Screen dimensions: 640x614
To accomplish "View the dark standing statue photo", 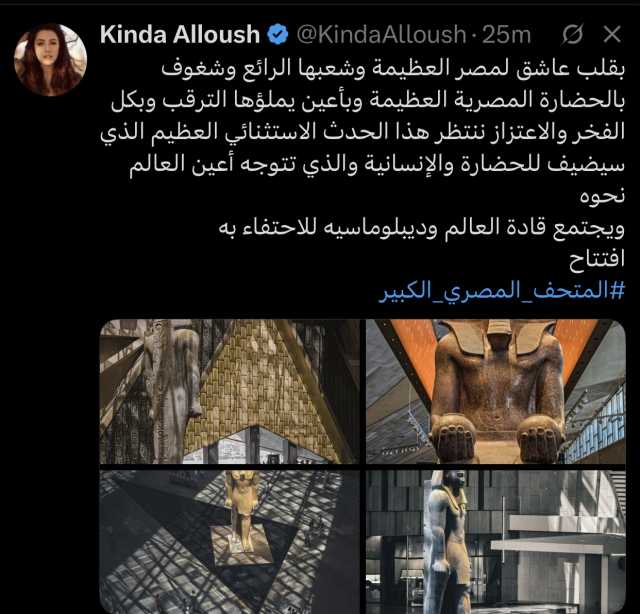I will click(x=496, y=542).
